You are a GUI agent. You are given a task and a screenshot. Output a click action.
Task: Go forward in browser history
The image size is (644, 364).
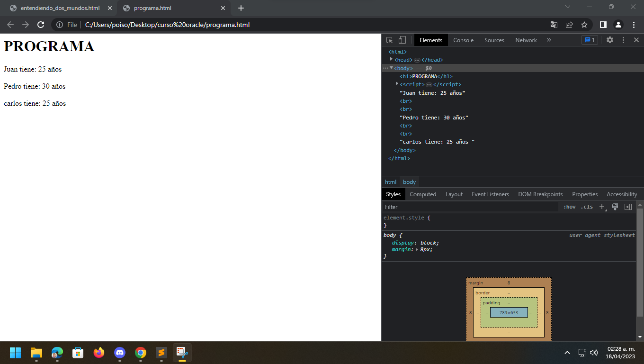point(26,25)
